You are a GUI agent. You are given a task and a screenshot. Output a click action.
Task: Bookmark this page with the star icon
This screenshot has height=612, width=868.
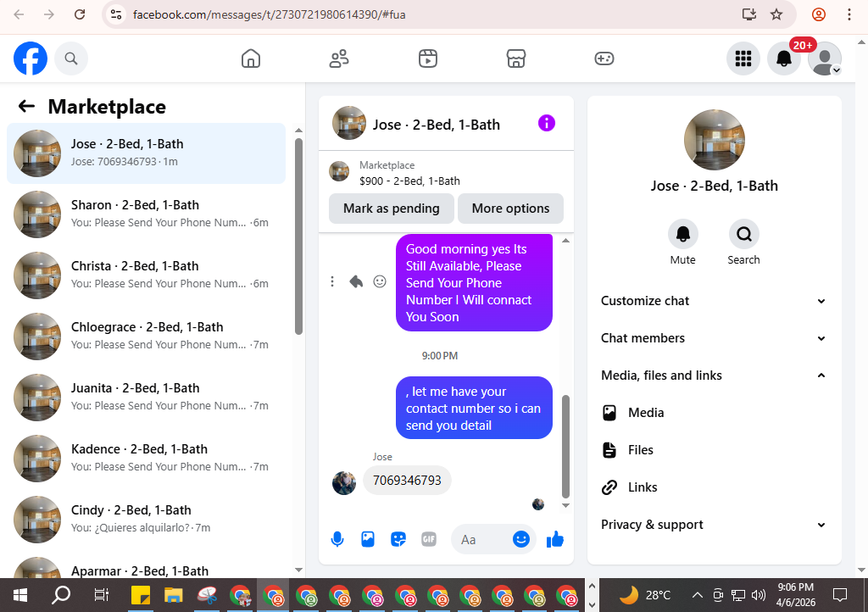pos(776,14)
